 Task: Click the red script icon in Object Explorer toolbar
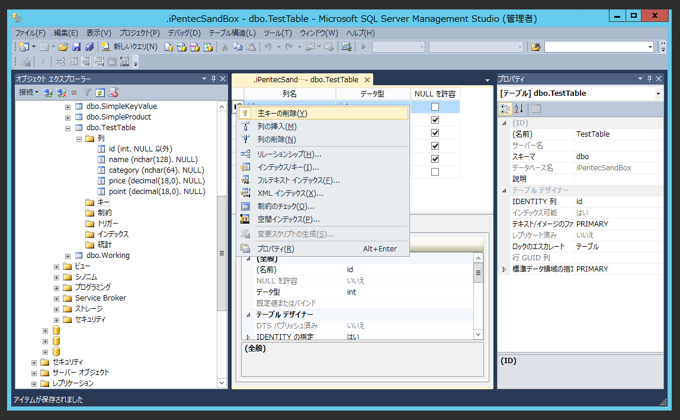tap(113, 92)
